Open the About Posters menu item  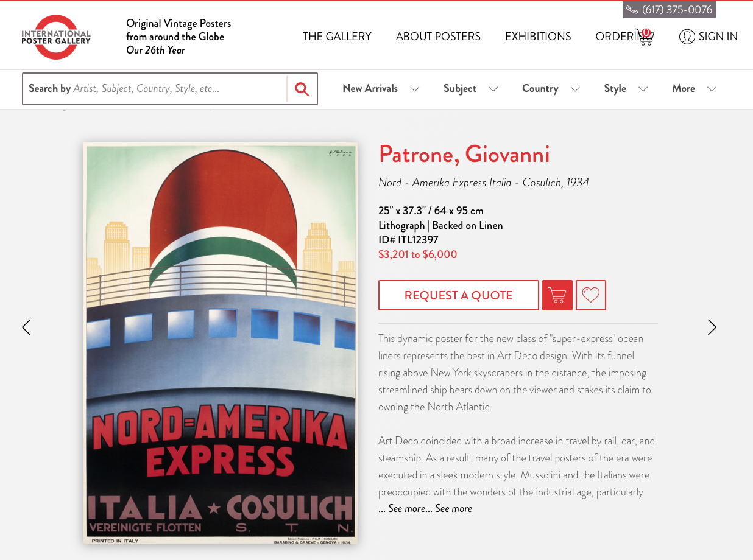[438, 37]
